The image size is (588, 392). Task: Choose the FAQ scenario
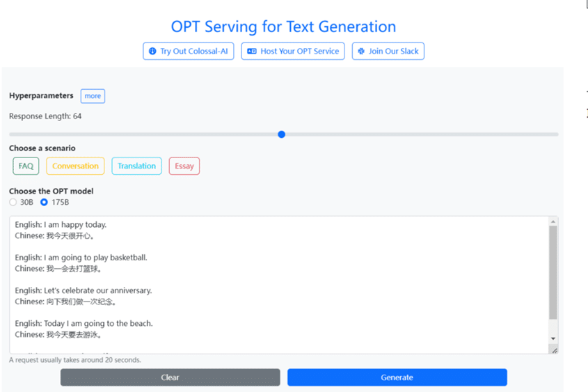26,166
